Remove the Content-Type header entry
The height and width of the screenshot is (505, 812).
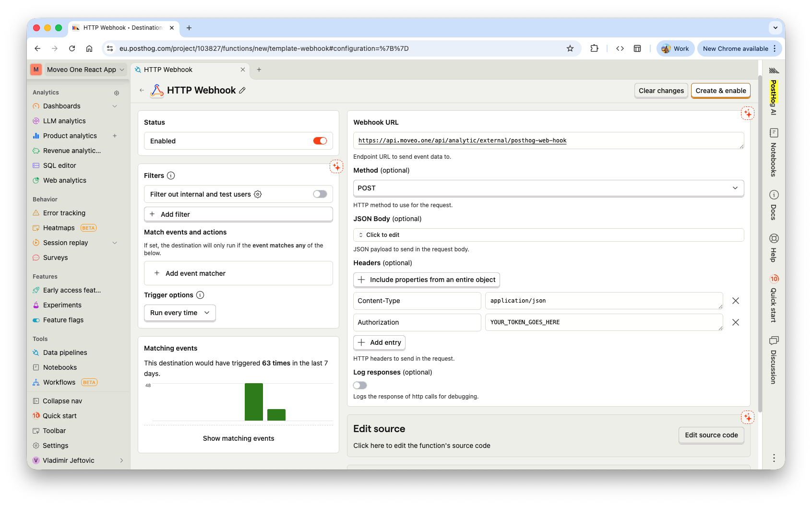(x=736, y=301)
